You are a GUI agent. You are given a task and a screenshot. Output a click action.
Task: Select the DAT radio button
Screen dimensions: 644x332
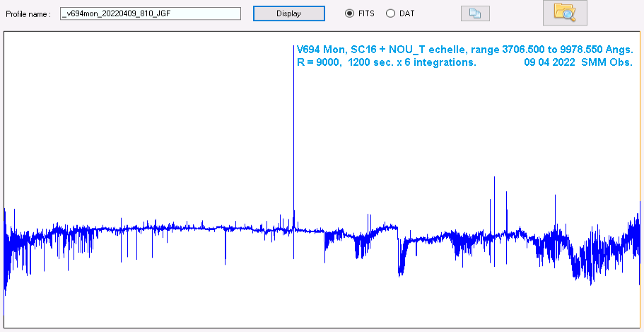390,13
